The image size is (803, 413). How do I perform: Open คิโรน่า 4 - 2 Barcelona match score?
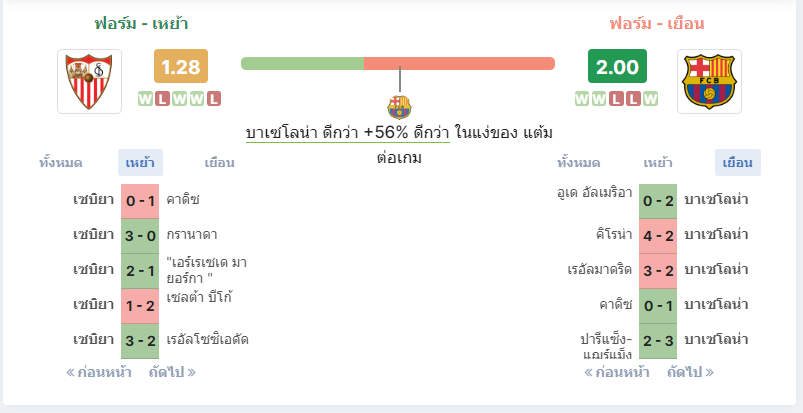(658, 236)
